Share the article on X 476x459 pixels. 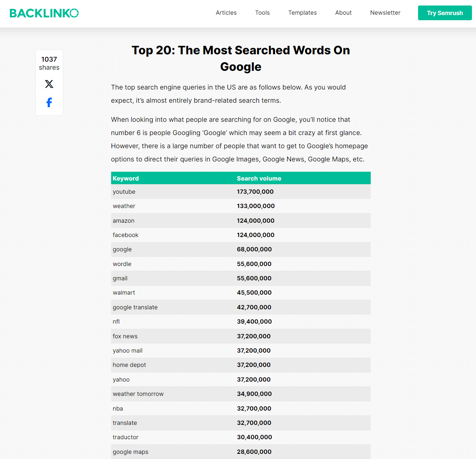(x=49, y=84)
